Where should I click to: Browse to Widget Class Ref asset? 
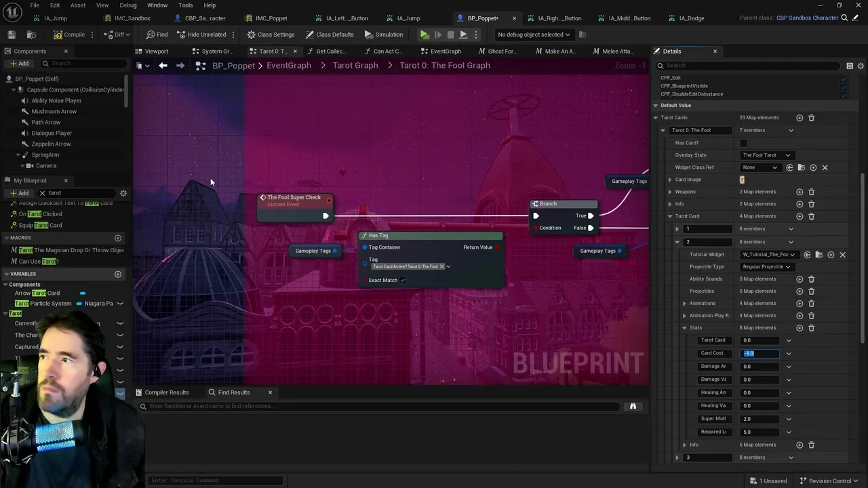(x=801, y=167)
